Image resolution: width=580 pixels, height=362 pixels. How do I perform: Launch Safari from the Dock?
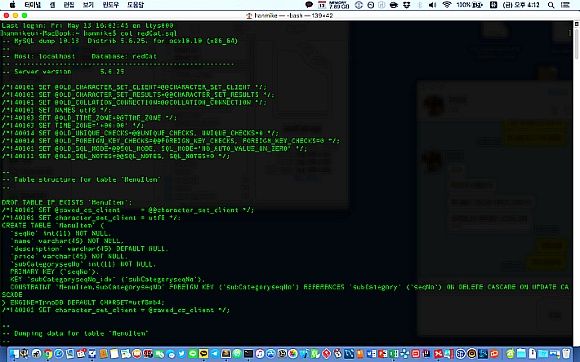[59, 354]
